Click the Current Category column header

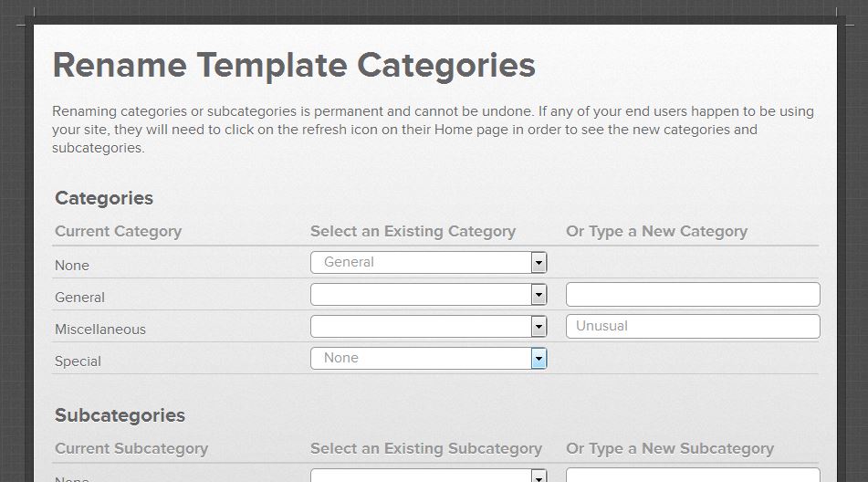click(x=118, y=231)
